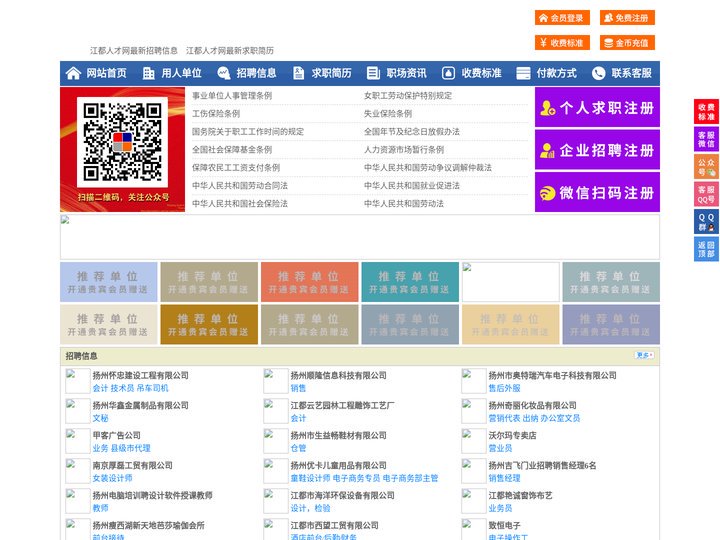This screenshot has width=720, height=540.
Task: Open 用人单位 menu item
Action: (181, 73)
